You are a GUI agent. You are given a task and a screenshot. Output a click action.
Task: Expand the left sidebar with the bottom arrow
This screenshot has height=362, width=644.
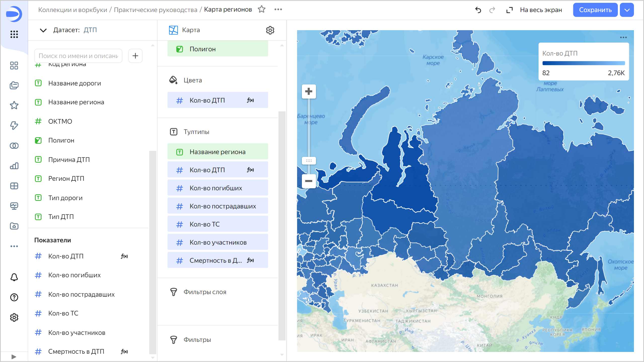[x=14, y=357]
